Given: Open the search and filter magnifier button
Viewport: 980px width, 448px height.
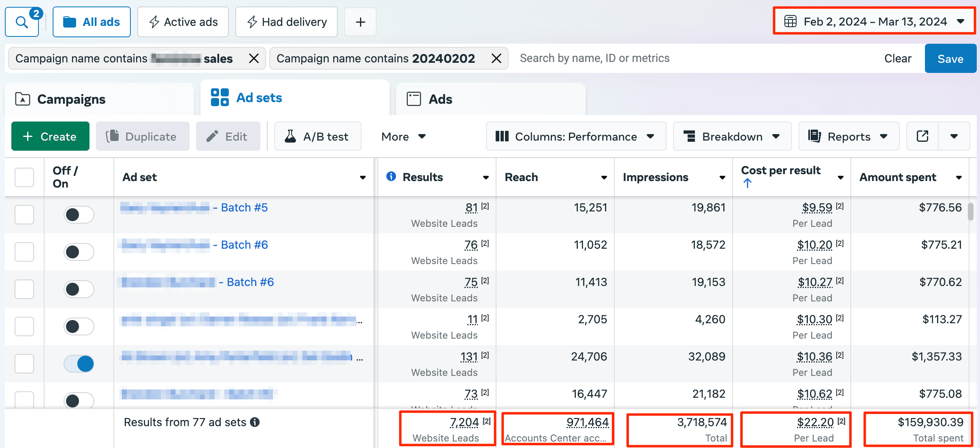Looking at the screenshot, I should tap(22, 22).
